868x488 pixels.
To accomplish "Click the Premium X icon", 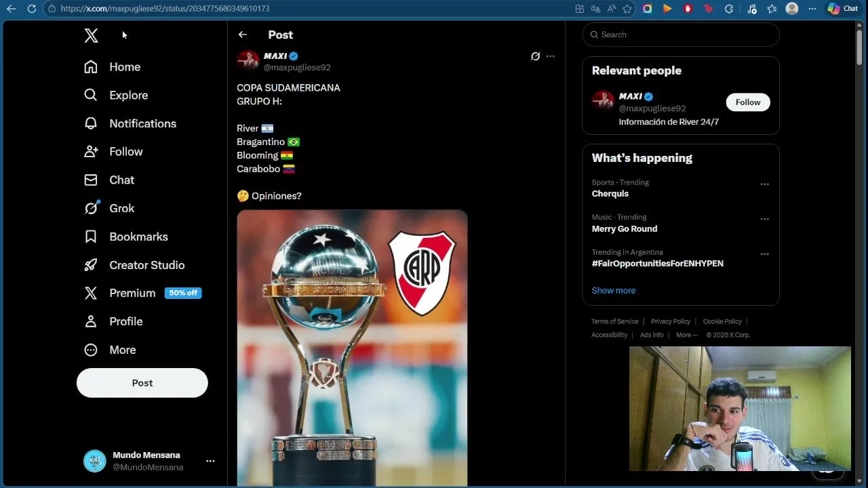I will click(91, 293).
